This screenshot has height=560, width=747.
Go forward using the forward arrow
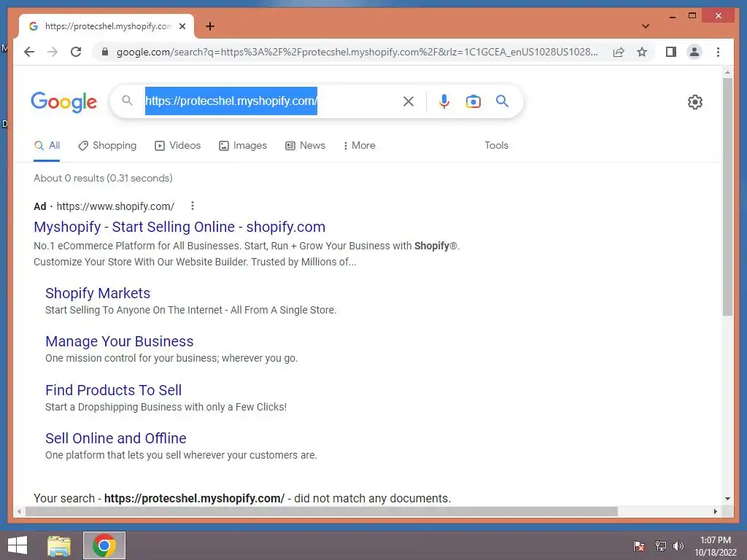tap(53, 52)
